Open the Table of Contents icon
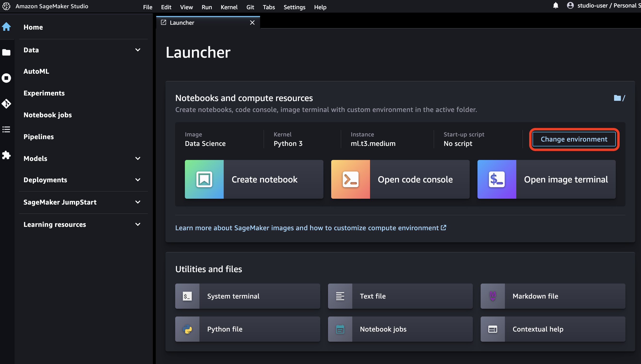 pos(7,129)
